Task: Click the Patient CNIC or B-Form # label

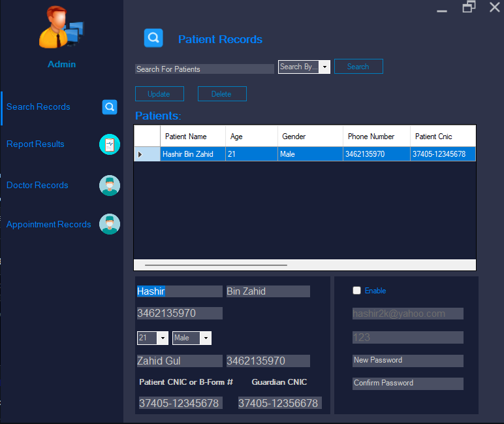Action: [x=186, y=382]
